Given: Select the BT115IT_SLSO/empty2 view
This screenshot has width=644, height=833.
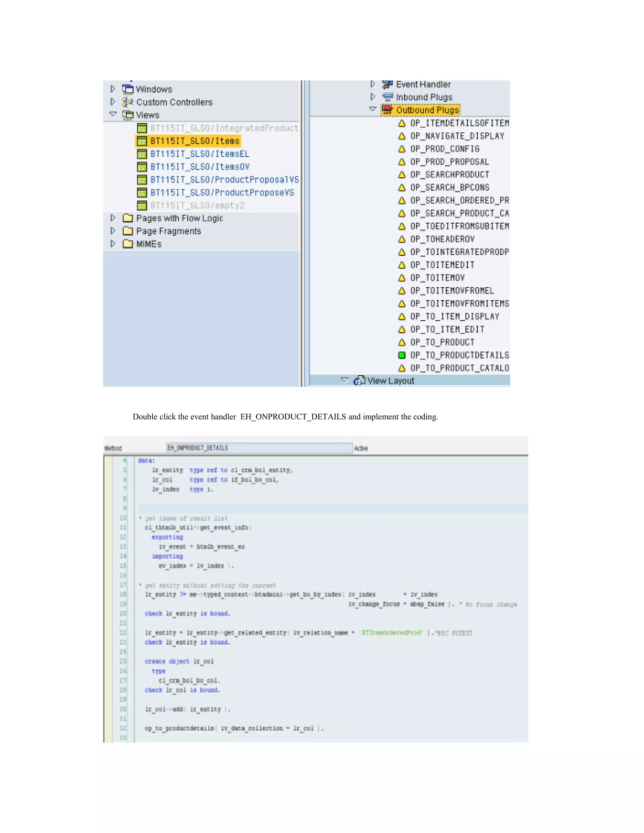Looking at the screenshot, I should 197,206.
